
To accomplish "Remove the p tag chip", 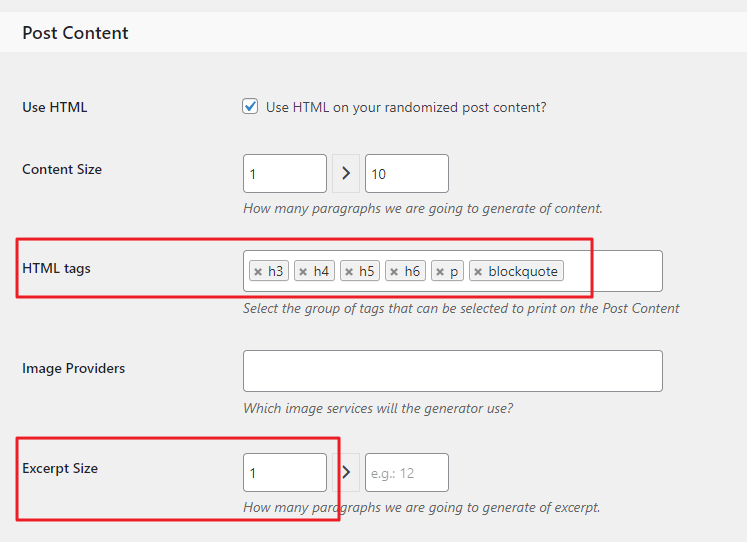I will point(440,272).
